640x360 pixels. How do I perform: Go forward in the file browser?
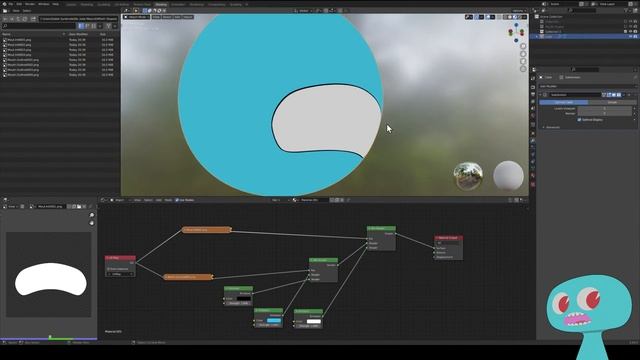pyautogui.click(x=12, y=19)
